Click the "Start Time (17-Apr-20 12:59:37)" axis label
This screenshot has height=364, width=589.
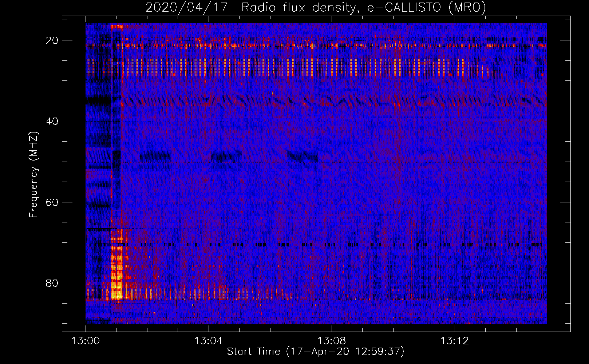click(x=316, y=352)
